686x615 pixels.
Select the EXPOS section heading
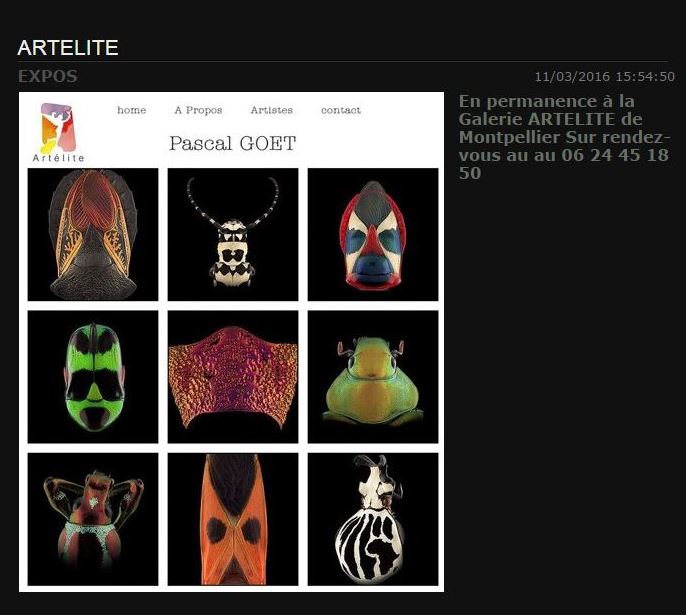48,77
